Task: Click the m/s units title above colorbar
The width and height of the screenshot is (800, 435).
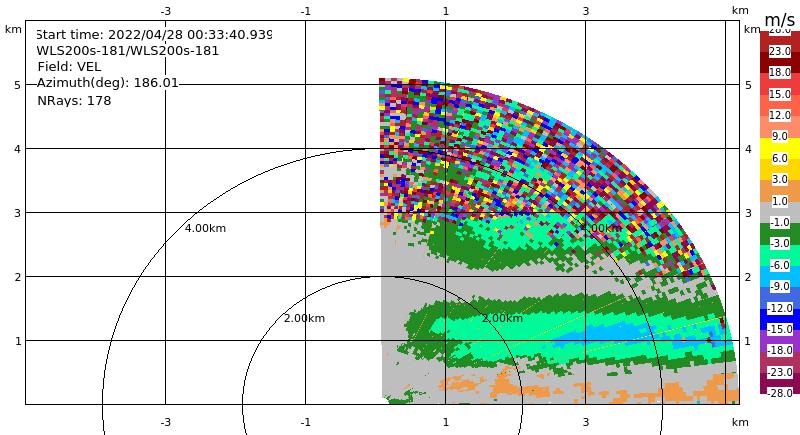Action: (x=780, y=19)
